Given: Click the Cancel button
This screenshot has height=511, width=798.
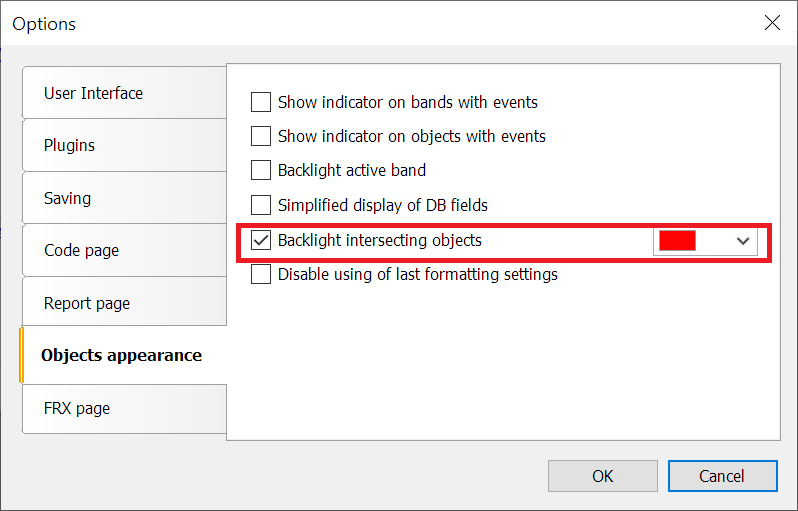Looking at the screenshot, I should (x=723, y=476).
